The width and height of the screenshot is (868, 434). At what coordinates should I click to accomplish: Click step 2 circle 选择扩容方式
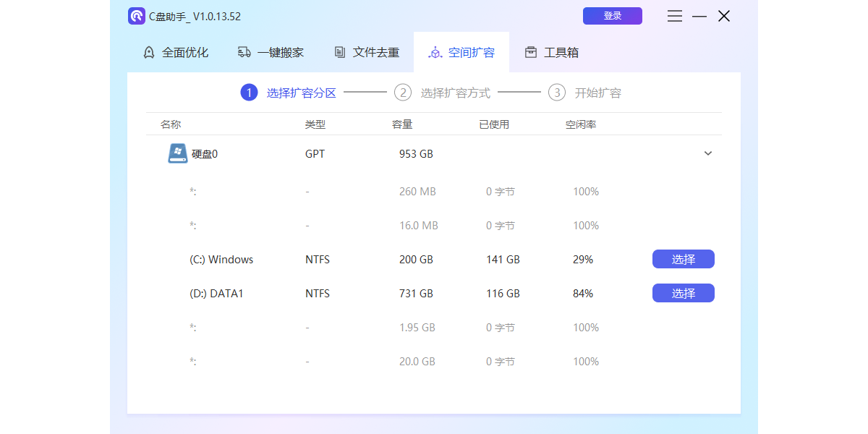coord(403,93)
